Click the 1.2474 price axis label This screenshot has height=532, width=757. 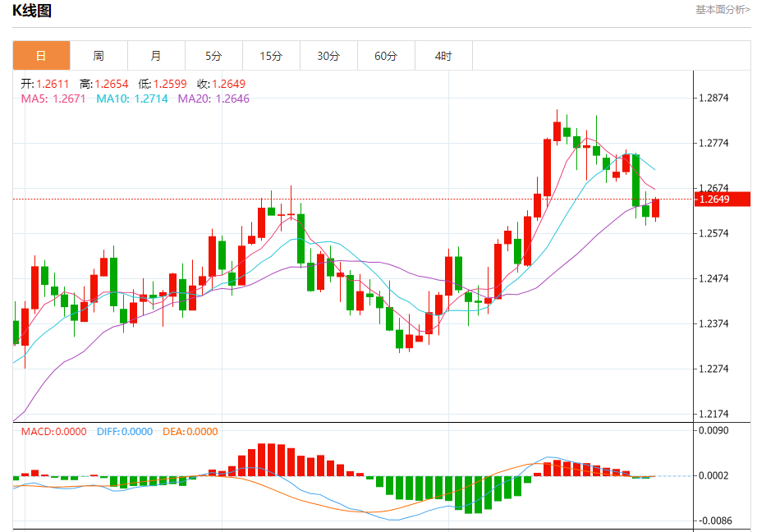(x=713, y=278)
